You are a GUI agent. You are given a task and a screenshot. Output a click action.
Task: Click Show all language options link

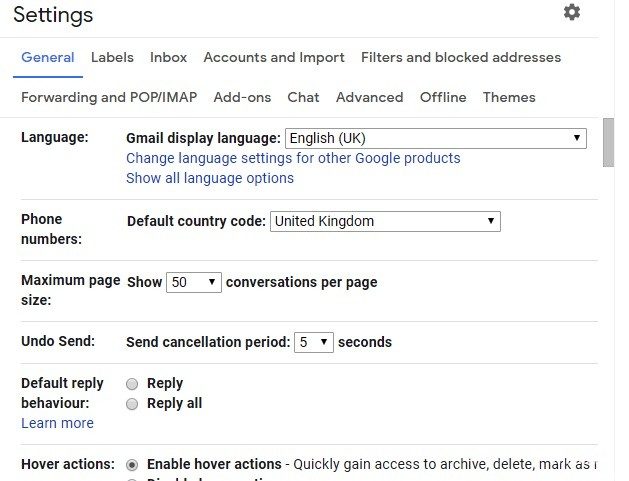210,178
